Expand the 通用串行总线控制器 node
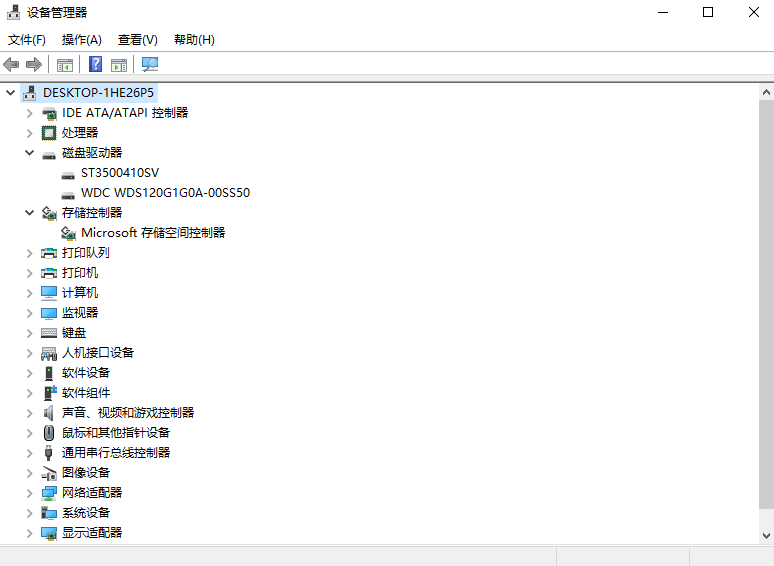This screenshot has height=566, width=774. tap(30, 453)
